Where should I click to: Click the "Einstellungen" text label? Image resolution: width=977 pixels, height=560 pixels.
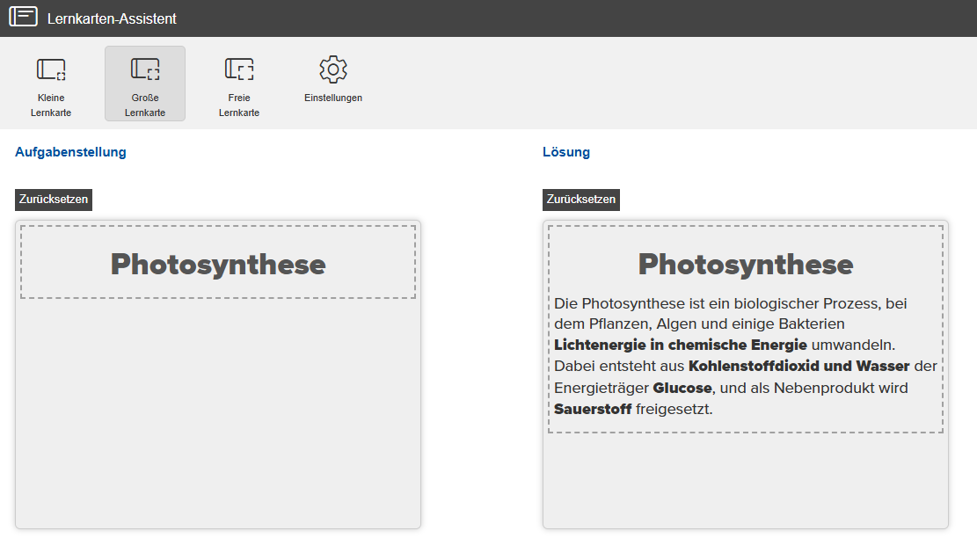(x=333, y=98)
